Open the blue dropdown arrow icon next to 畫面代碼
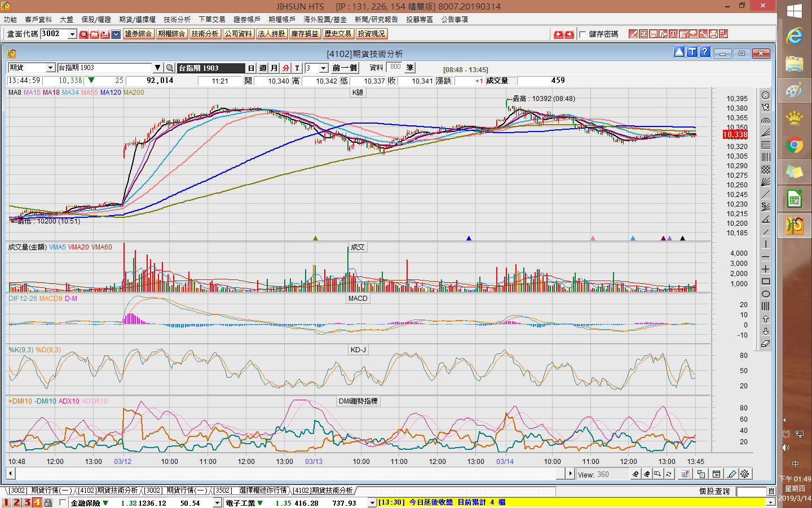This screenshot has height=508, width=812. pos(116,34)
